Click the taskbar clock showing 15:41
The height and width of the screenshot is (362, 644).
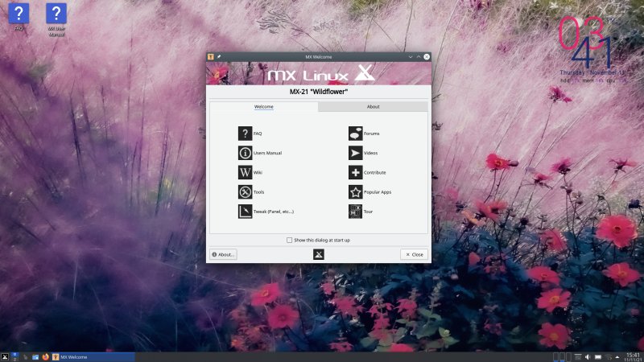(633, 356)
